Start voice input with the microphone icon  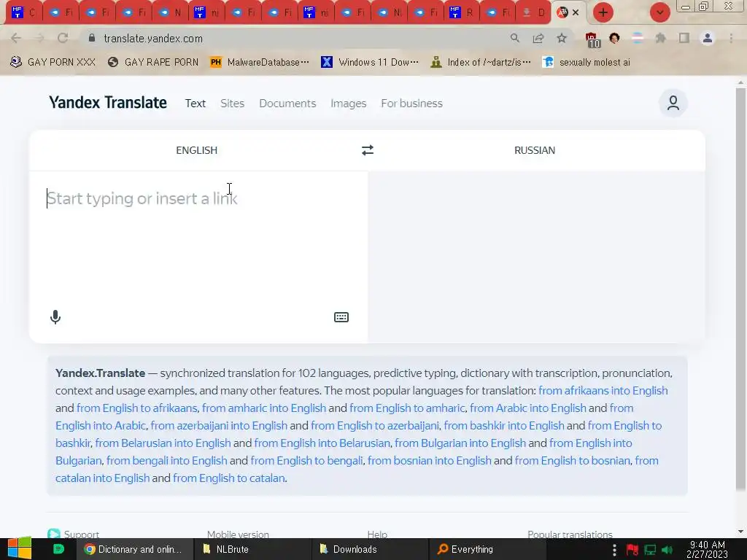55,317
